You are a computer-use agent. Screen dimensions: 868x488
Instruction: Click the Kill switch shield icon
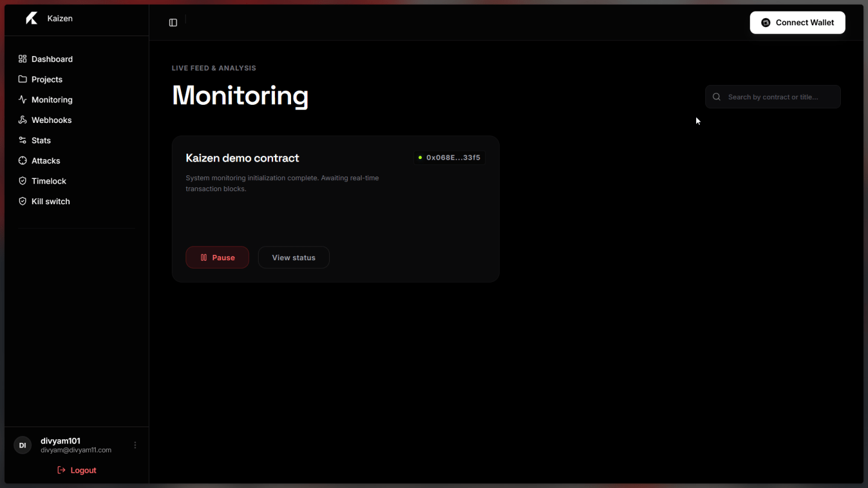[22, 201]
